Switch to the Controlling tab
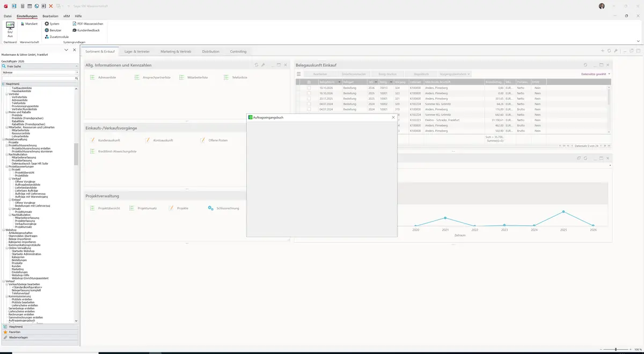This screenshot has height=354, width=644. click(238, 51)
